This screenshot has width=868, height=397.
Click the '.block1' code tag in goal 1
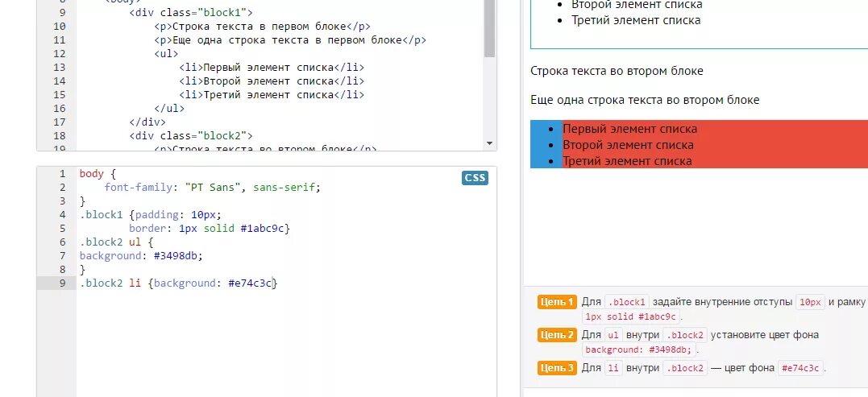coord(627,303)
